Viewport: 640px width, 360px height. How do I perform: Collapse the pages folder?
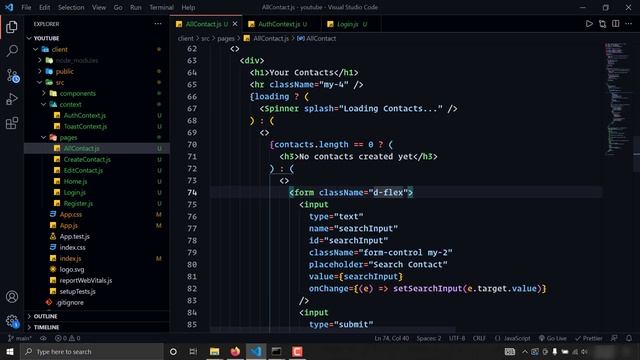click(x=44, y=138)
